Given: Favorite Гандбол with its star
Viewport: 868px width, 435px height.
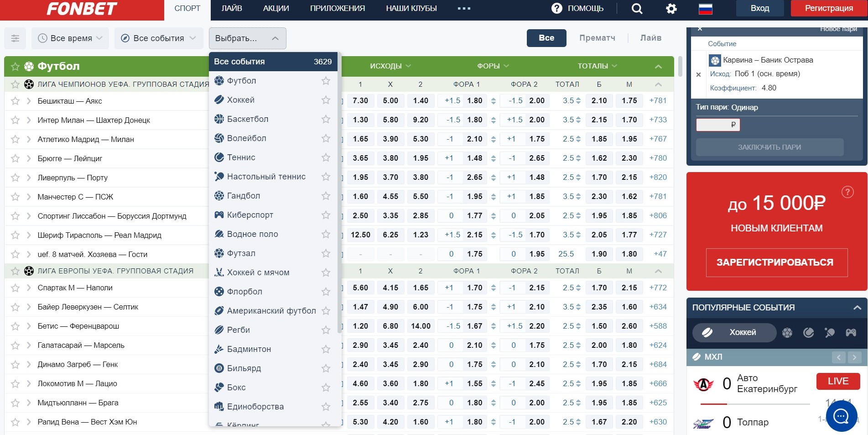Looking at the screenshot, I should [326, 196].
